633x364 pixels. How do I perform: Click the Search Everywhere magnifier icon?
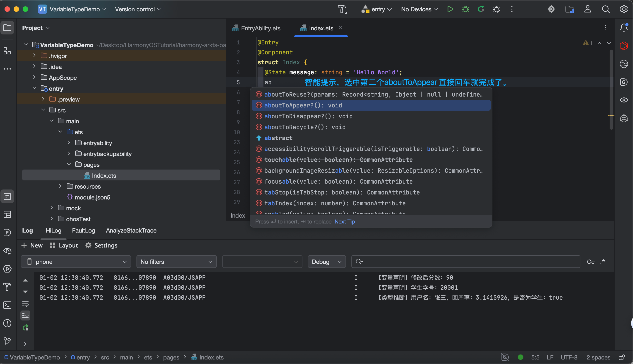[606, 9]
